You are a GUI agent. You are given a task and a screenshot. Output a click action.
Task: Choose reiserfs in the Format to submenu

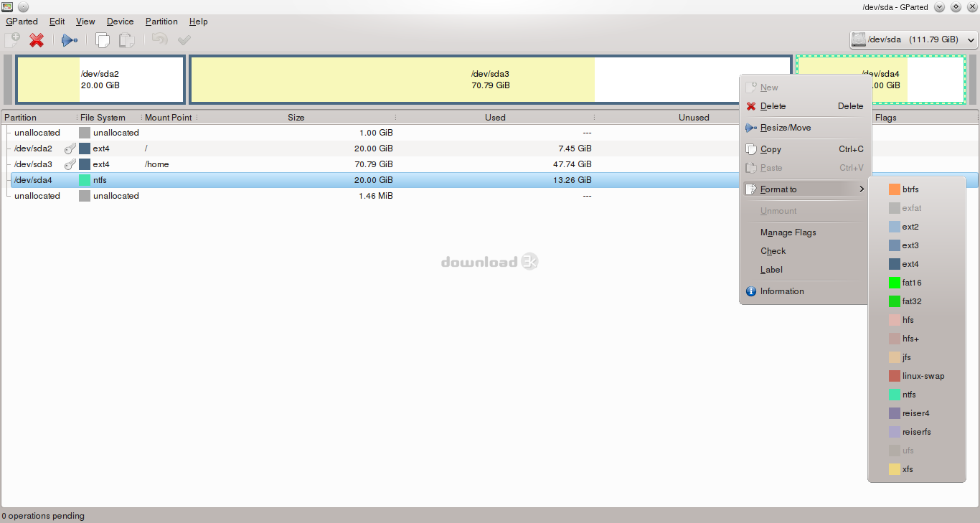916,432
